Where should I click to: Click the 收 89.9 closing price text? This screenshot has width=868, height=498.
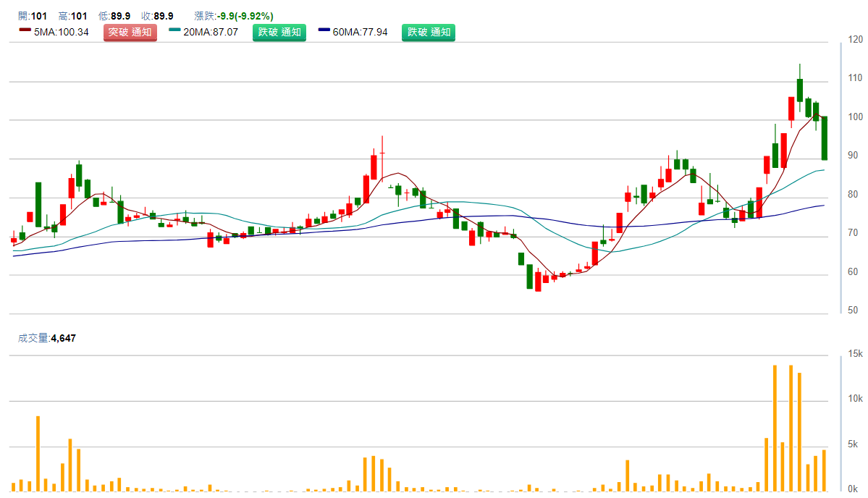click(157, 16)
